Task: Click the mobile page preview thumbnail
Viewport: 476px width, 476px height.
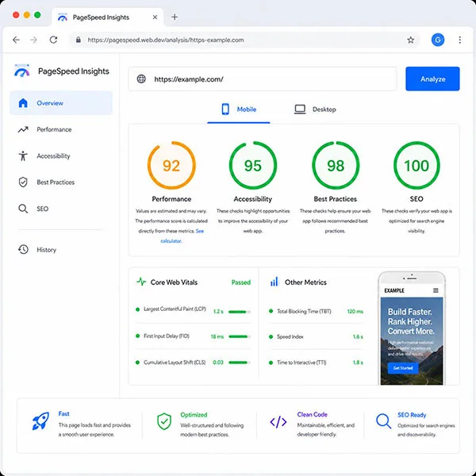Action: point(412,328)
